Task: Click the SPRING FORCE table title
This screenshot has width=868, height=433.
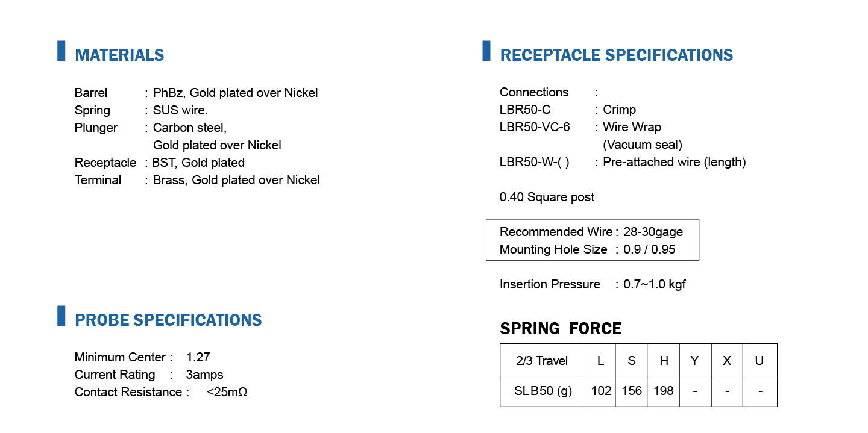Action: point(561,329)
